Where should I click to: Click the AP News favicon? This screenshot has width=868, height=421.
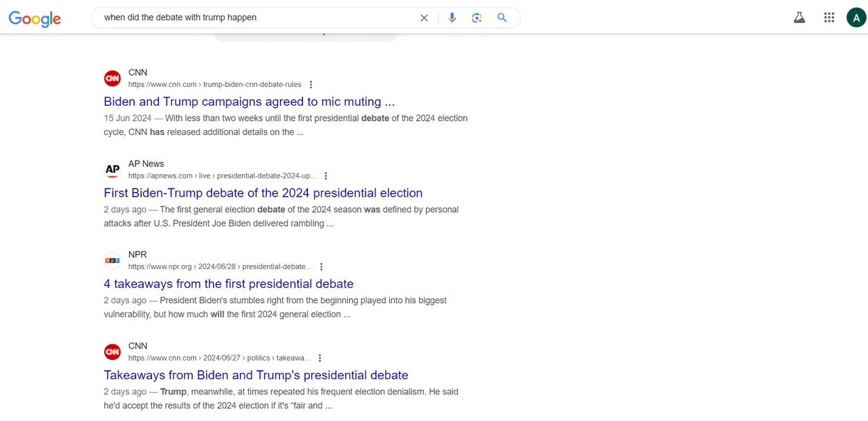[113, 169]
